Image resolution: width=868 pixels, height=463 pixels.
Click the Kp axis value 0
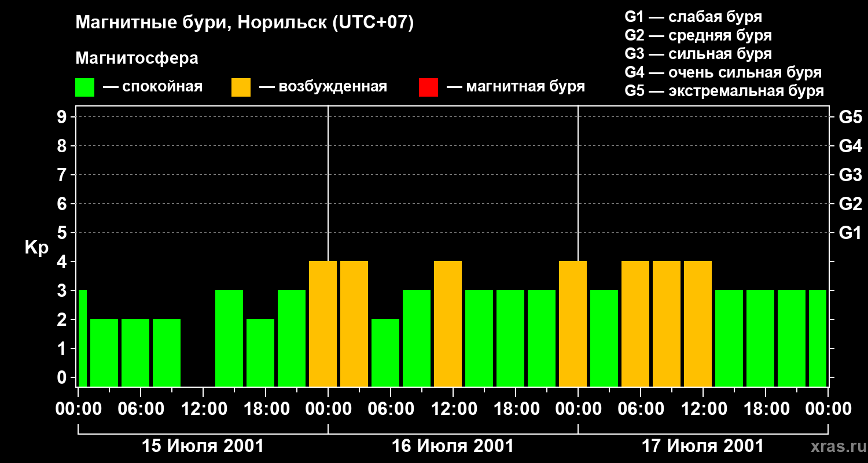[x=62, y=377]
